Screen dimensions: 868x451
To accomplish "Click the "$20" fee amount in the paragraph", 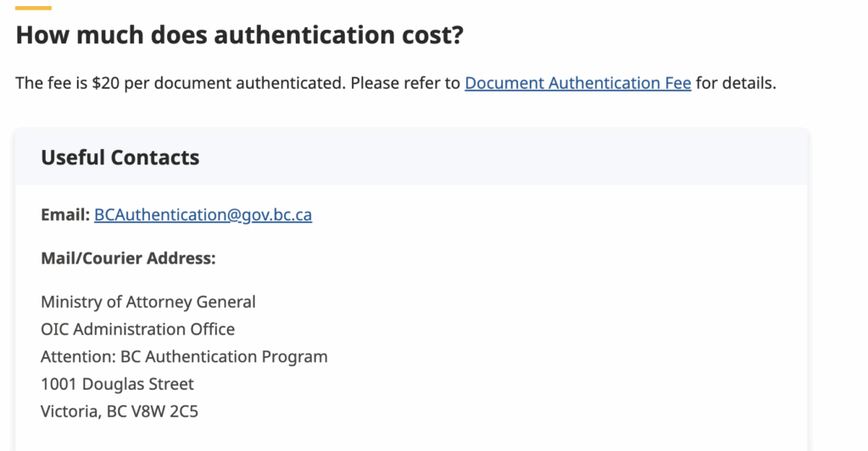I will [105, 83].
